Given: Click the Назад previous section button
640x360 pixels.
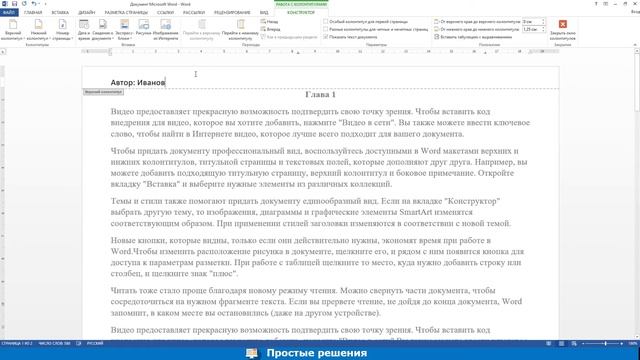Looking at the screenshot, I should pyautogui.click(x=269, y=22).
